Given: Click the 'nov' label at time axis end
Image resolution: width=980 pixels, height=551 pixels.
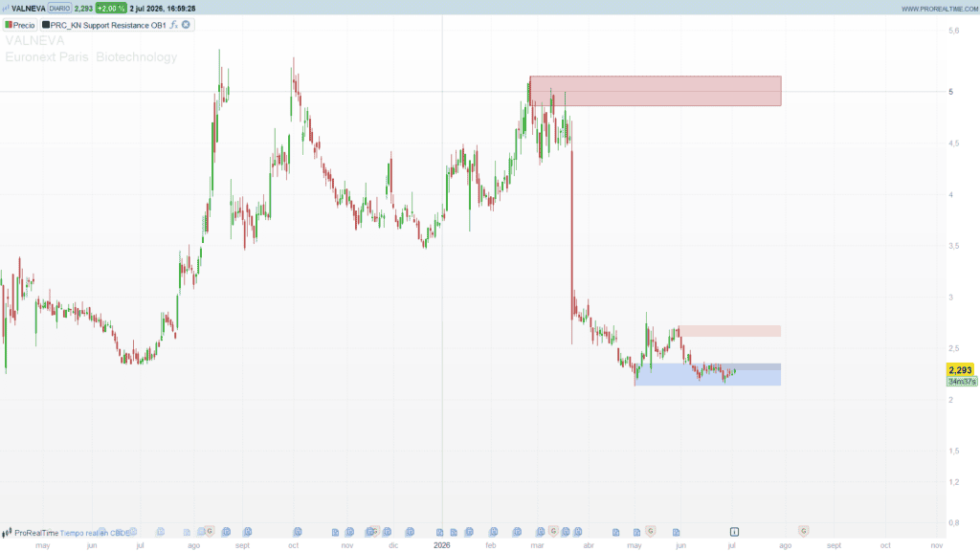Looking at the screenshot, I should 936,545.
